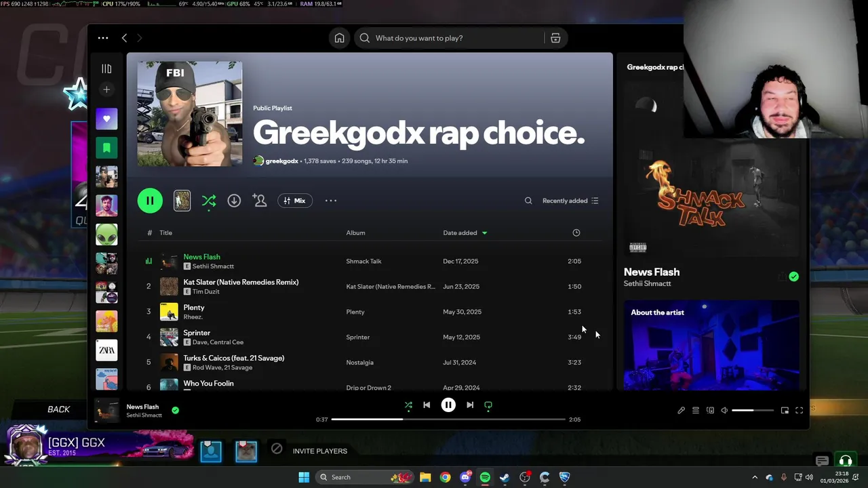
Task: Collapse Your Library sidebar icon
Action: (106, 68)
